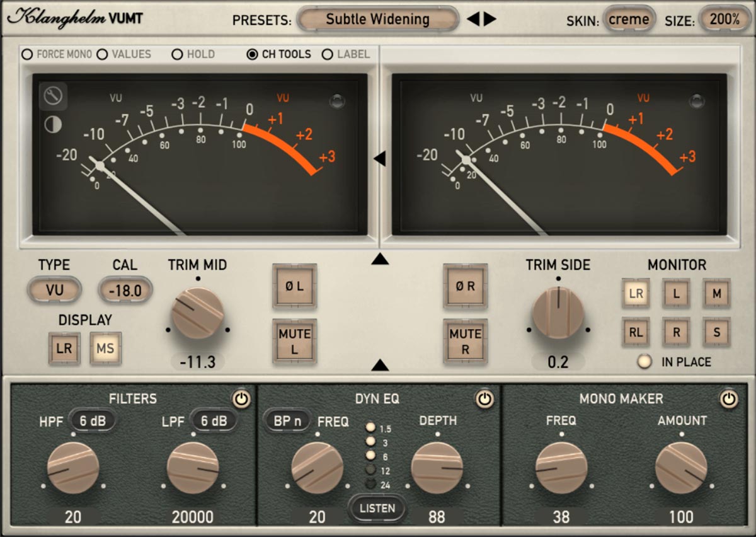Image resolution: width=756 pixels, height=537 pixels.
Task: Collapse channel tools with lower black triangle
Action: coord(379,365)
